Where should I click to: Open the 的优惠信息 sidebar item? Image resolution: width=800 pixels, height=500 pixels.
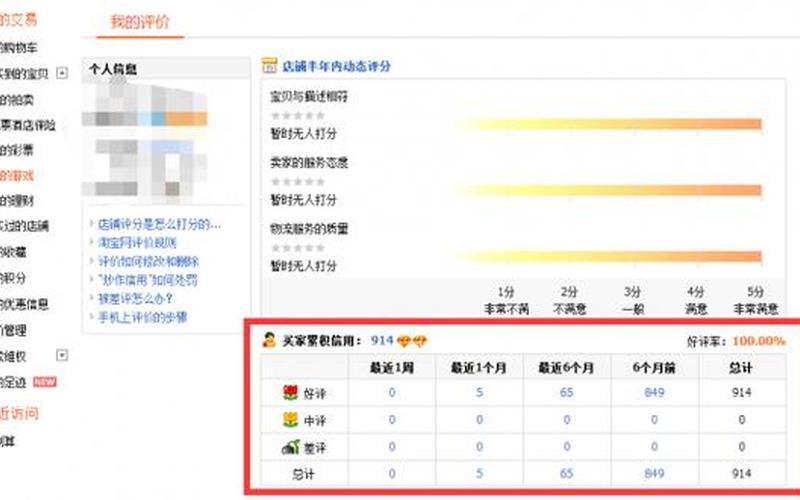pyautogui.click(x=24, y=305)
